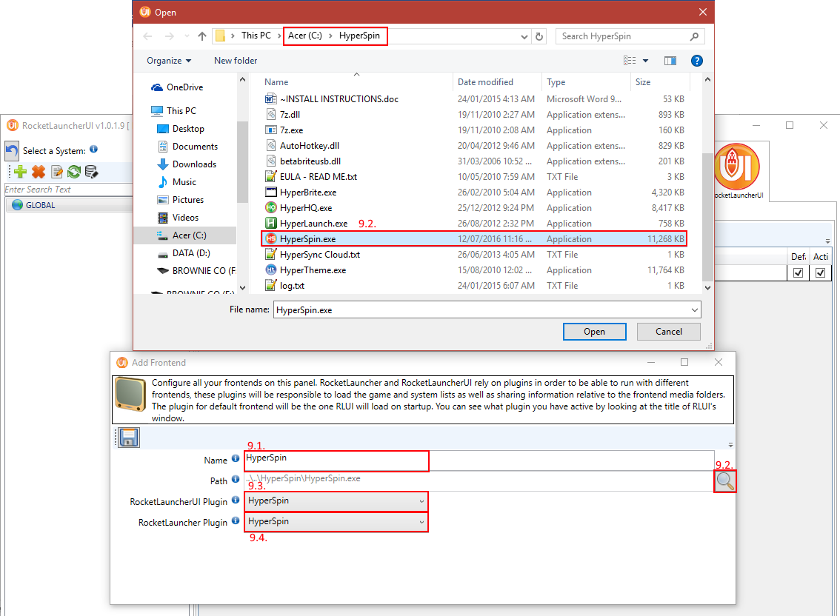Click the blue Help question mark icon
This screenshot has height=616, width=840.
pyautogui.click(x=696, y=61)
